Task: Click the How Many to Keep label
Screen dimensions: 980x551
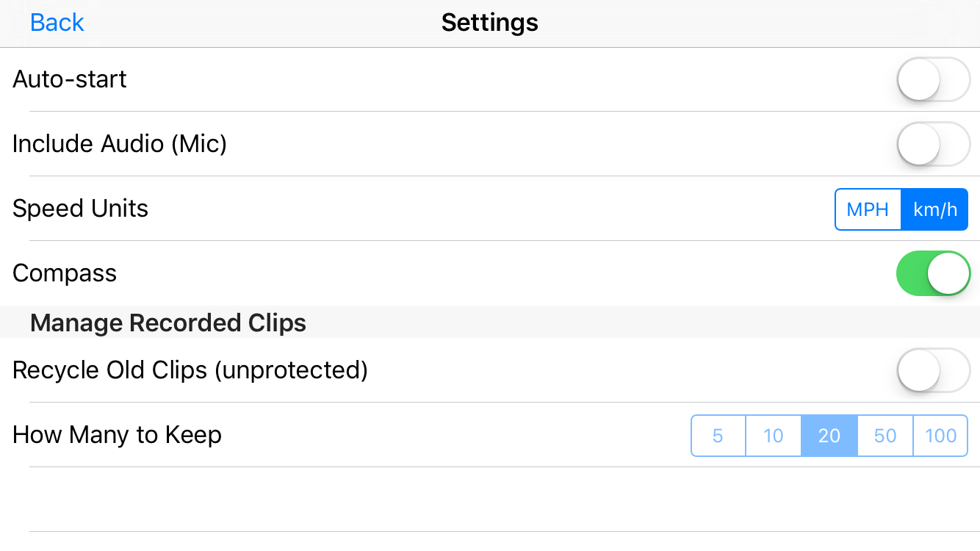Action: [x=118, y=435]
